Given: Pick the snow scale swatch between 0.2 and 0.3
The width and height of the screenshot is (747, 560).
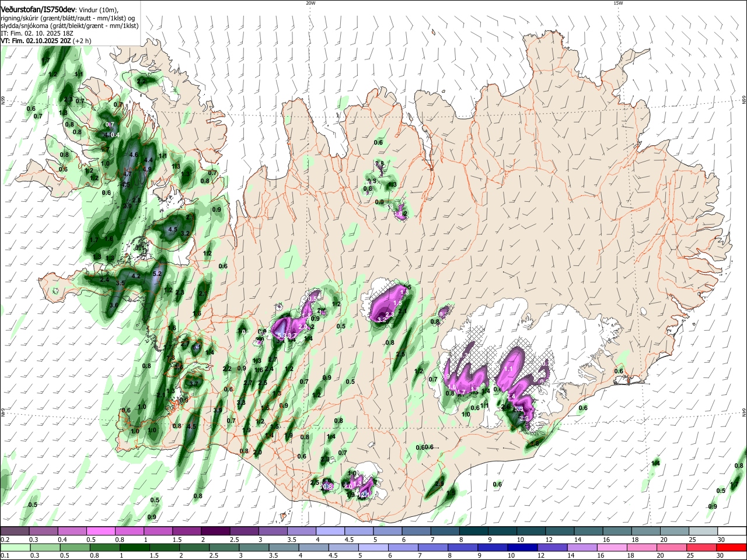Looking at the screenshot, I should tap(15, 531).
